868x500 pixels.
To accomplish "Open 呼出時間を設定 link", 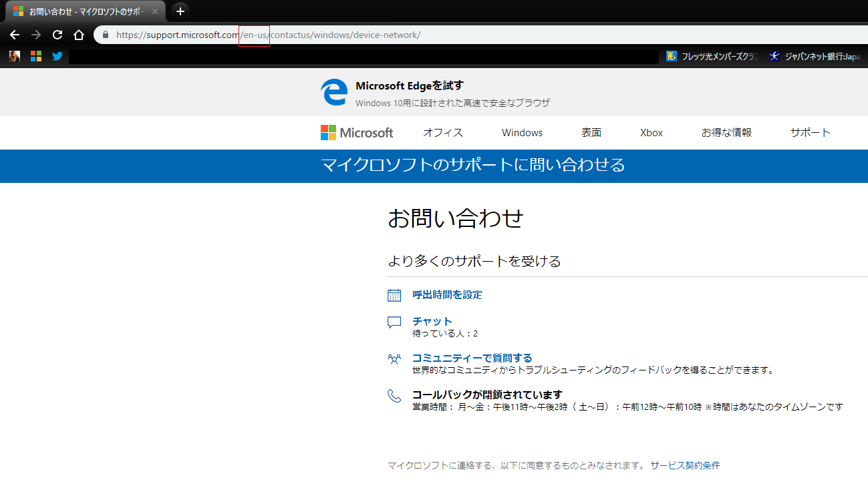I will pos(447,294).
